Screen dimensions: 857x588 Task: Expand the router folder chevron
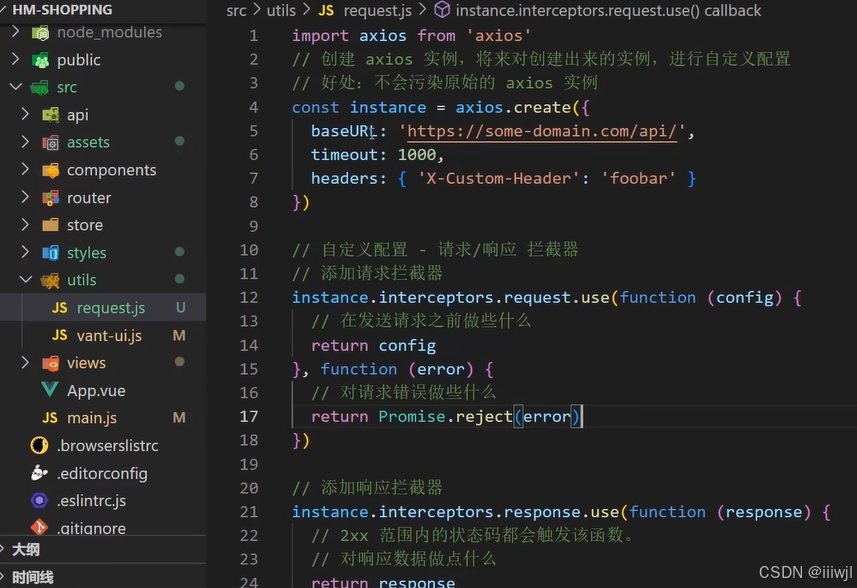pyautogui.click(x=25, y=197)
